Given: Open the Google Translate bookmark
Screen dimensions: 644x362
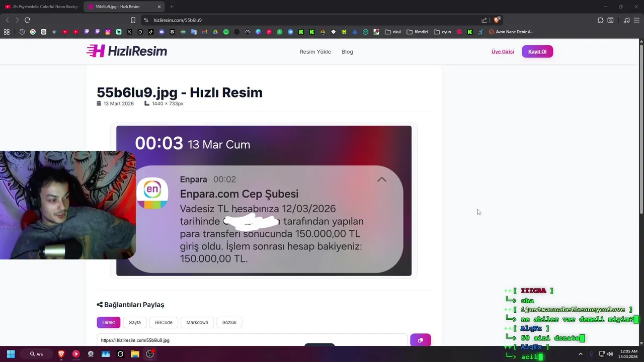Looking at the screenshot, I should point(194,32).
